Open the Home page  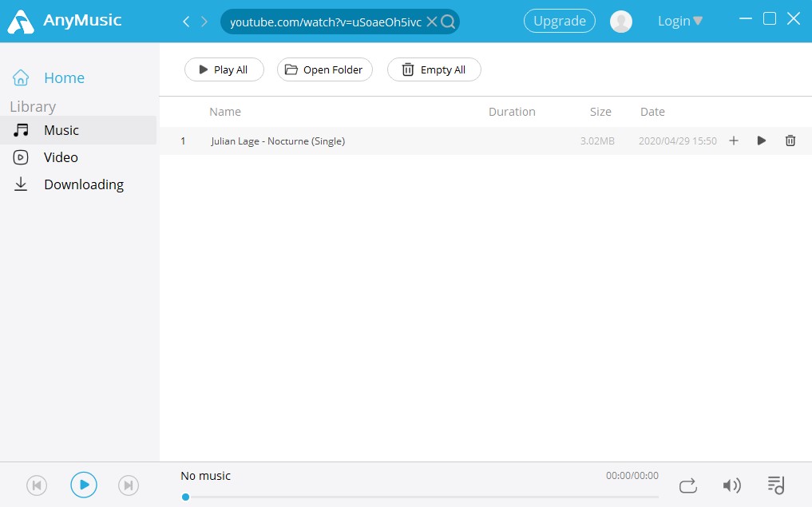pyautogui.click(x=49, y=77)
